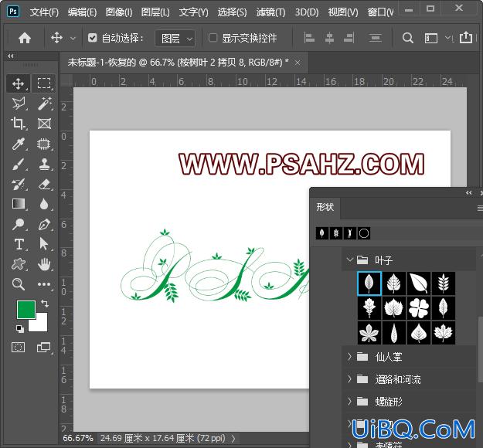This screenshot has width=483, height=448.
Task: Align horizontal centers button
Action: tap(329, 38)
